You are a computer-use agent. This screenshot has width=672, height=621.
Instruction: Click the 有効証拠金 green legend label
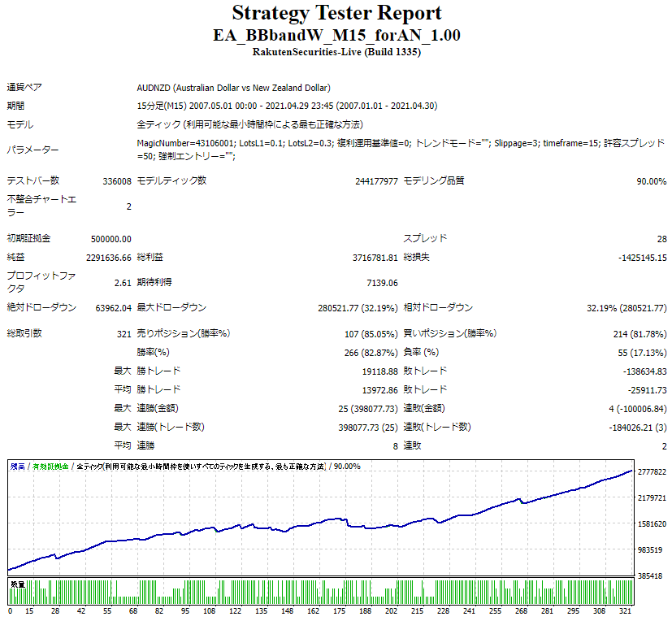50,467
